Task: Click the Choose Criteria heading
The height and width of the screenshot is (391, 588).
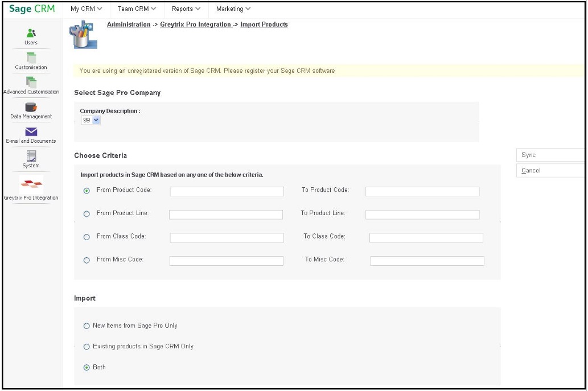Action: [101, 155]
